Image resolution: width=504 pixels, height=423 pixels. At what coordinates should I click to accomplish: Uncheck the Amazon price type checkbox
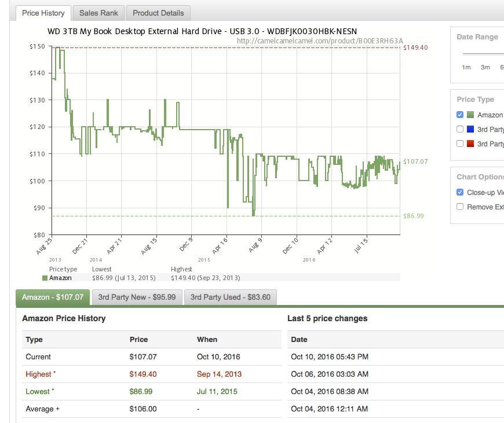pyautogui.click(x=460, y=115)
